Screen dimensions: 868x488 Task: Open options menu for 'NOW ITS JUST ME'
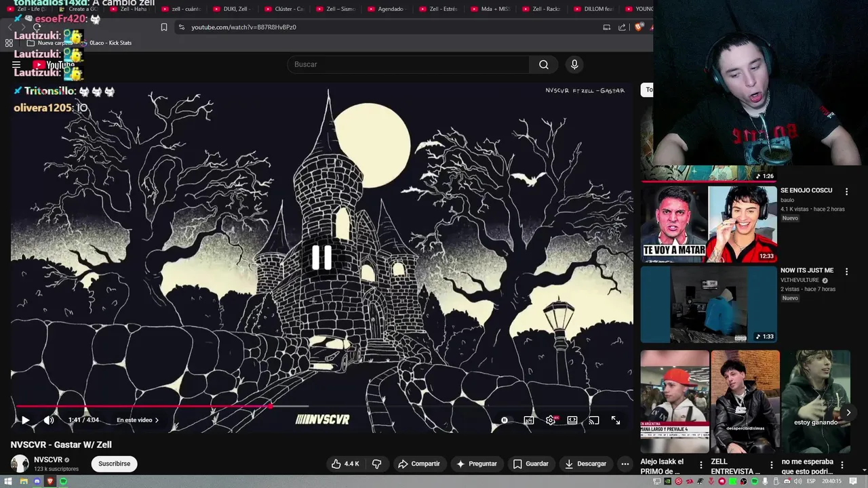[x=846, y=272]
